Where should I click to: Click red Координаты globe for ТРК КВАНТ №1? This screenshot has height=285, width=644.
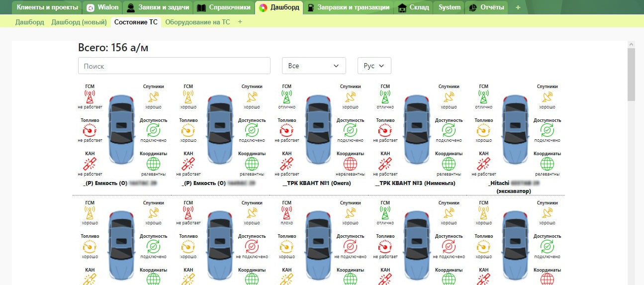(x=351, y=164)
